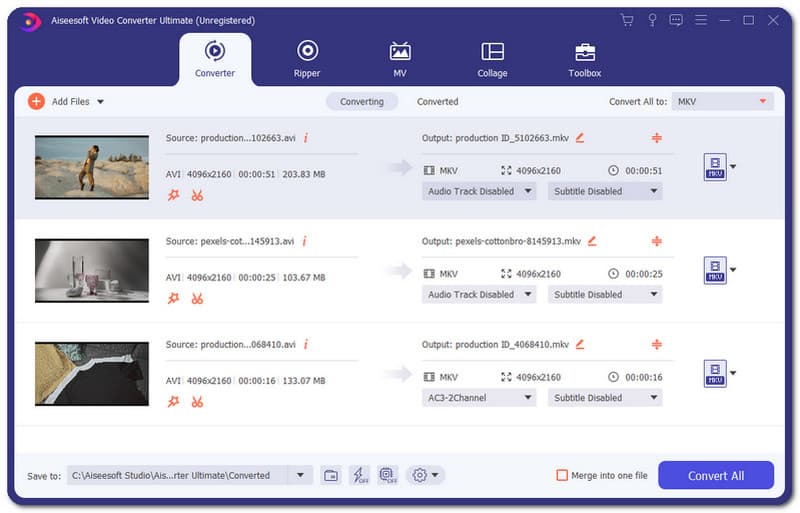Click the Aiseesoft app logo
This screenshot has height=513, width=800.
tap(31, 21)
